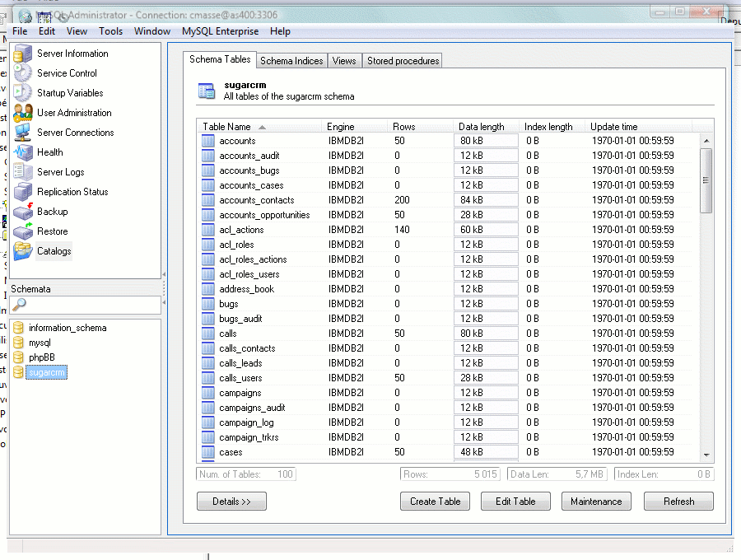Click the Edit Table button
This screenshot has width=741, height=560.
(x=515, y=502)
